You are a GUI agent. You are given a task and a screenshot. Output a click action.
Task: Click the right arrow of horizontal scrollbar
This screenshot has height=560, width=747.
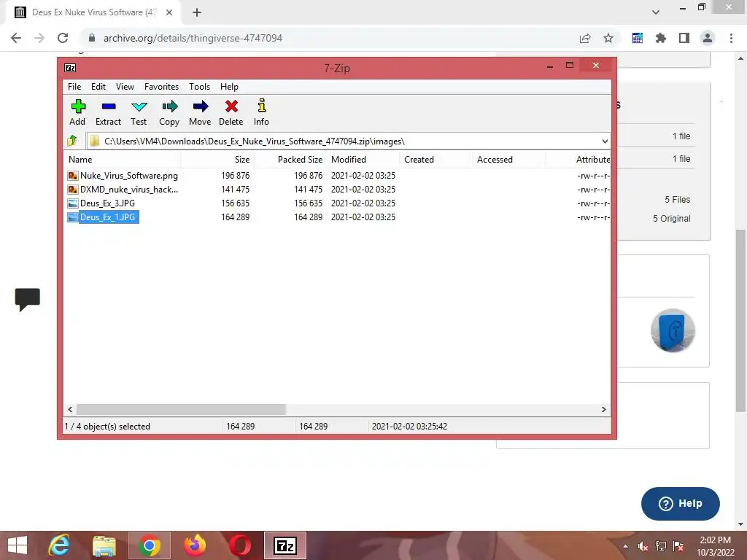click(x=603, y=410)
